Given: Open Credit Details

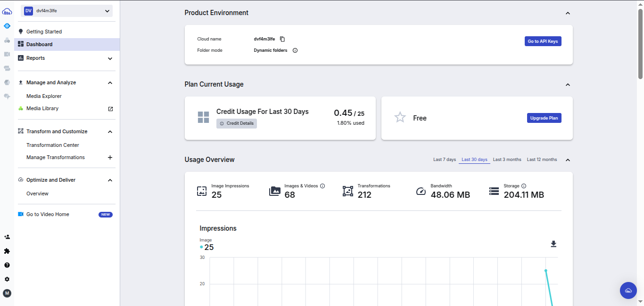Looking at the screenshot, I should [x=237, y=123].
